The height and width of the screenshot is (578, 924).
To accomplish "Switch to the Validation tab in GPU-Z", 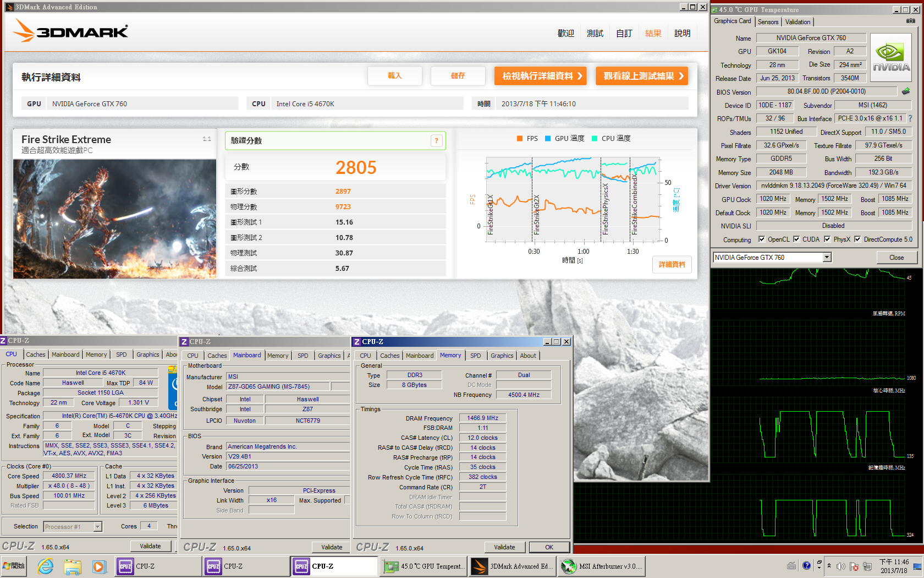I will [x=798, y=22].
